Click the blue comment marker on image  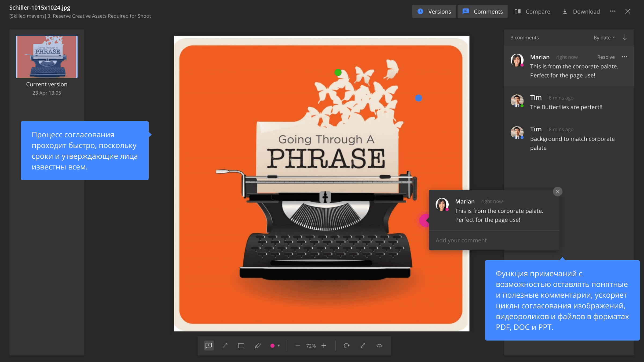pyautogui.click(x=419, y=98)
